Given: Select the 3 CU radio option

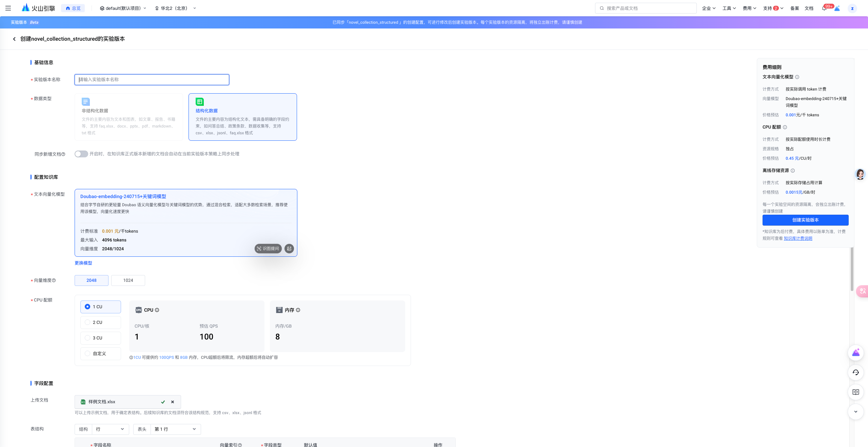Looking at the screenshot, I should [x=101, y=338].
